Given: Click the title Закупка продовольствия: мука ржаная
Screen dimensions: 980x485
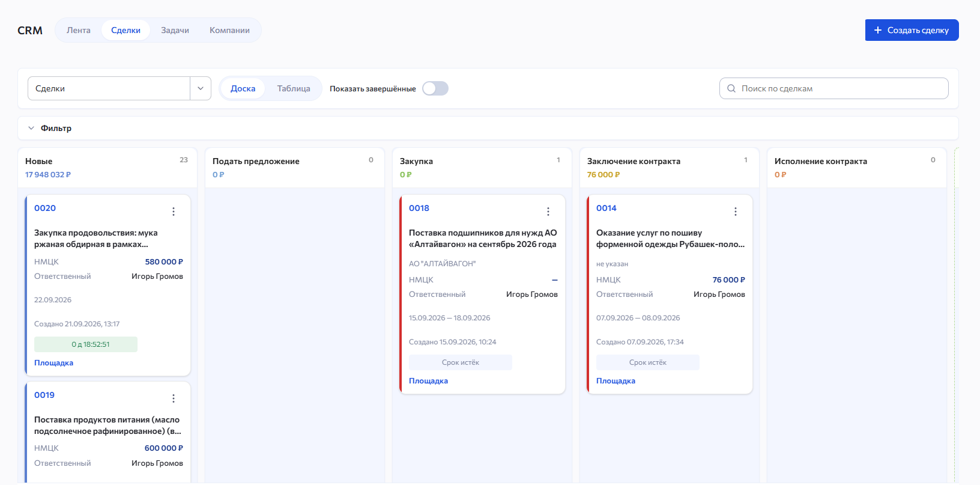Looking at the screenshot, I should tap(96, 239).
